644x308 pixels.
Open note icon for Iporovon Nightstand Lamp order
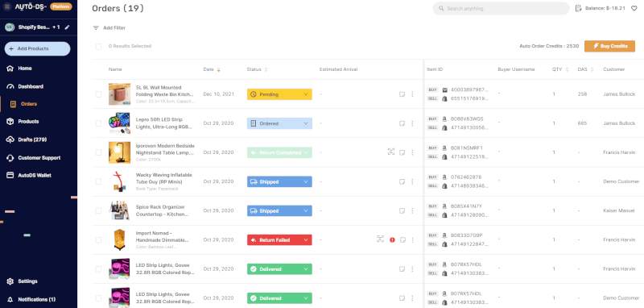[x=402, y=152]
